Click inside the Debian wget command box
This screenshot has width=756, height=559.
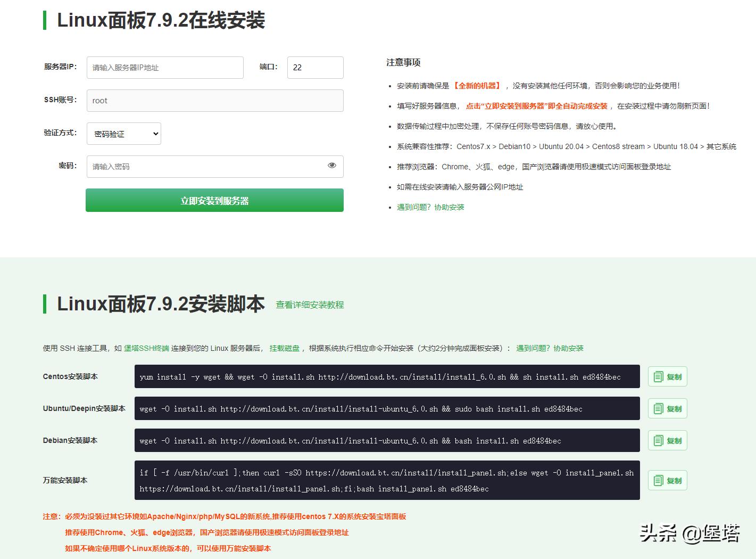coord(387,440)
